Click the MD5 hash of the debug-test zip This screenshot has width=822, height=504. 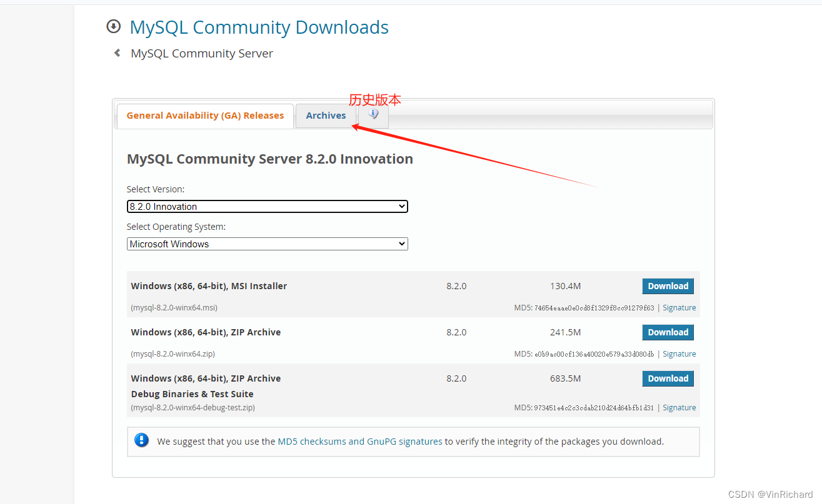tap(594, 408)
